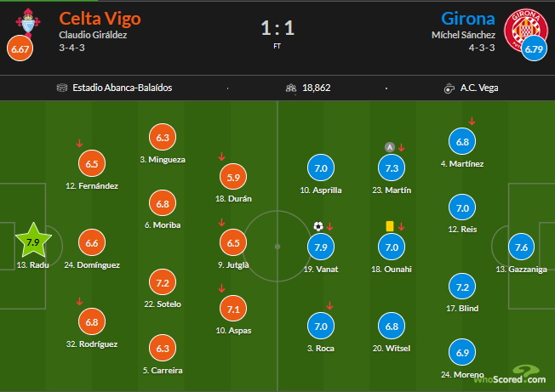Select Blind's 7.2 rating circle
This screenshot has width=555, height=392.
click(x=463, y=287)
